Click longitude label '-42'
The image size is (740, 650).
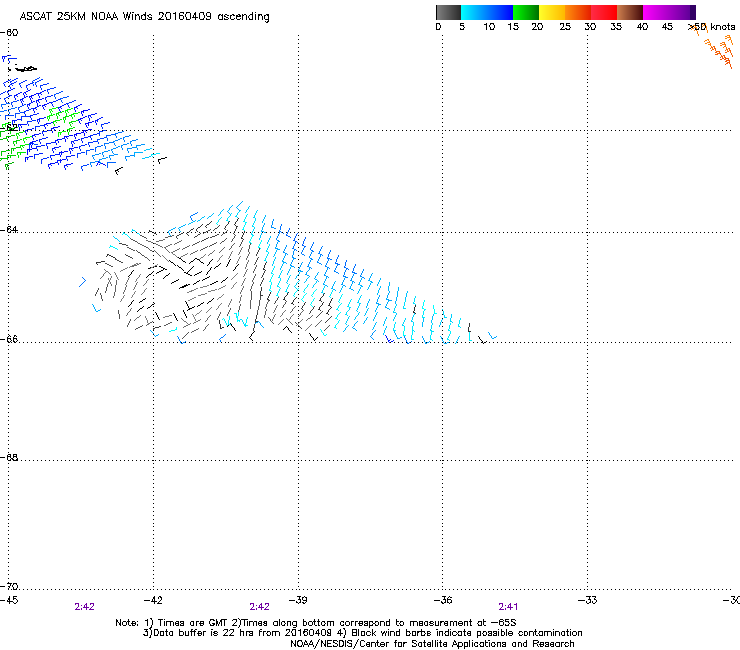point(153,600)
